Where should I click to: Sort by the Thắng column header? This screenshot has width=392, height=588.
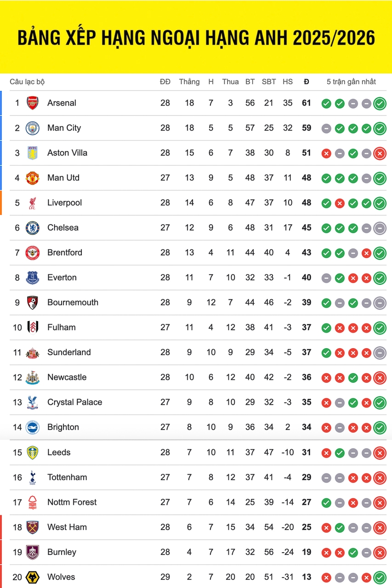pos(189,82)
